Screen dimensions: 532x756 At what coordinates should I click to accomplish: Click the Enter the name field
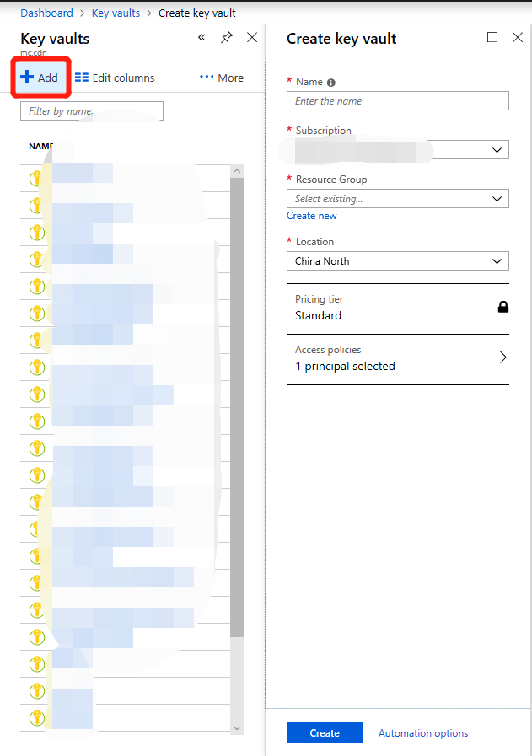(398, 101)
